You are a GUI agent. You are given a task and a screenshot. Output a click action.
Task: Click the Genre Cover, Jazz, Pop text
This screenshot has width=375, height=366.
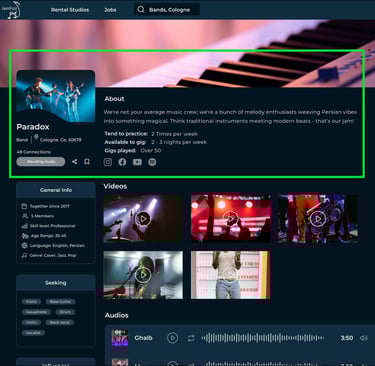(53, 255)
